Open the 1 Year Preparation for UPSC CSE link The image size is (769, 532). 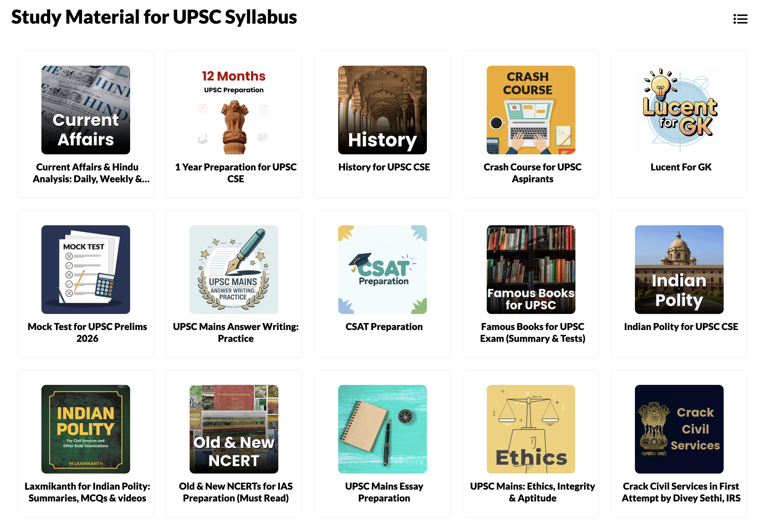tap(234, 173)
